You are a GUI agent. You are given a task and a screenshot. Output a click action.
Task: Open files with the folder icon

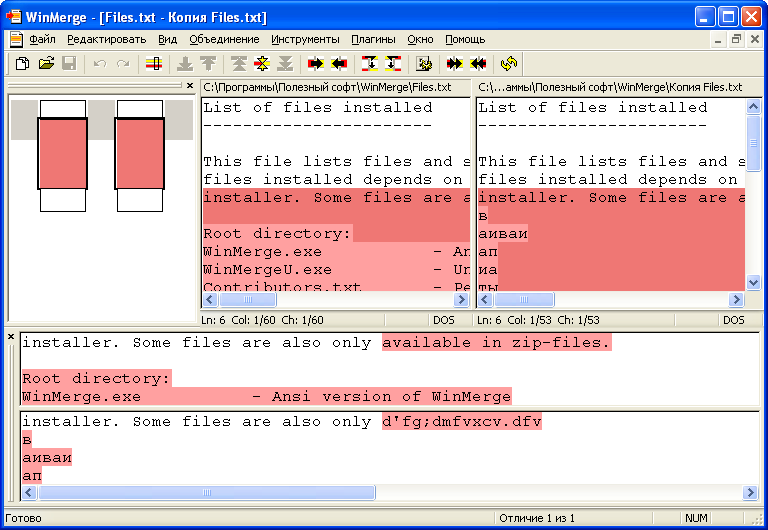(x=46, y=64)
